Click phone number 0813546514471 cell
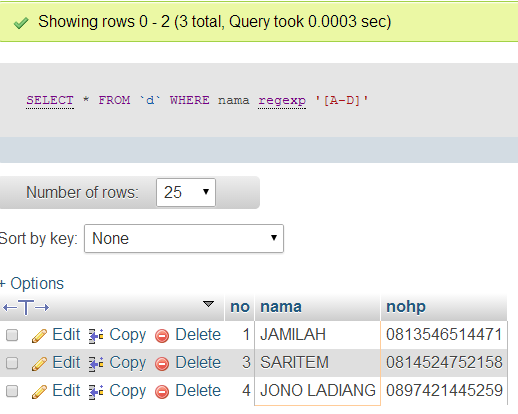518x414 pixels. point(444,335)
